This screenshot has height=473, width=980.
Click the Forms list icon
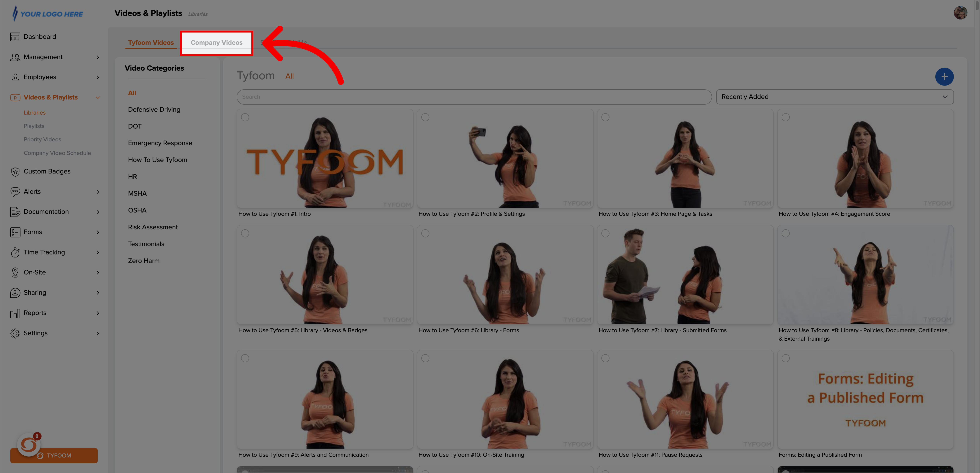click(x=15, y=232)
